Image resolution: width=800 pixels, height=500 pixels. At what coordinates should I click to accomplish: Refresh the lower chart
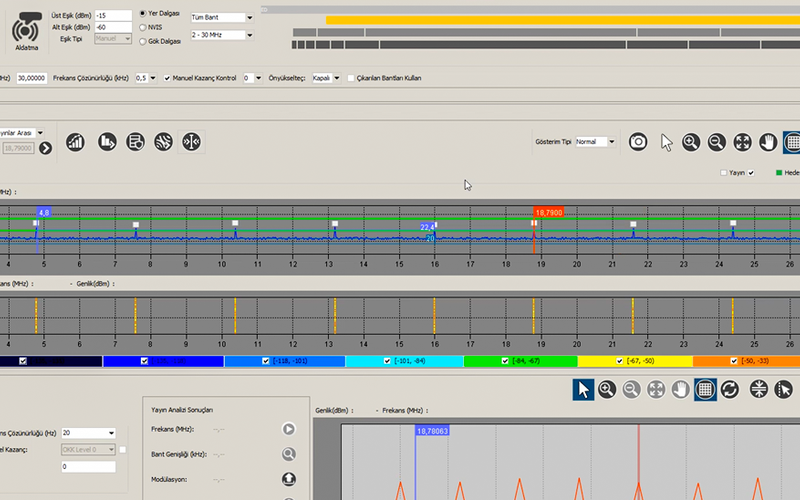point(730,390)
